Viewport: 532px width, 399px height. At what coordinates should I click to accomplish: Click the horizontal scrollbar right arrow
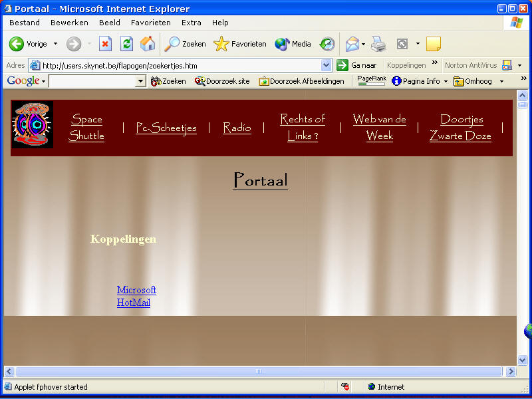tap(511, 372)
